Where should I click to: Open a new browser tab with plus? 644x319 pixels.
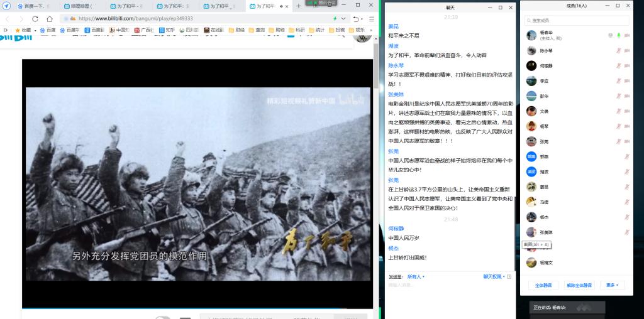299,6
